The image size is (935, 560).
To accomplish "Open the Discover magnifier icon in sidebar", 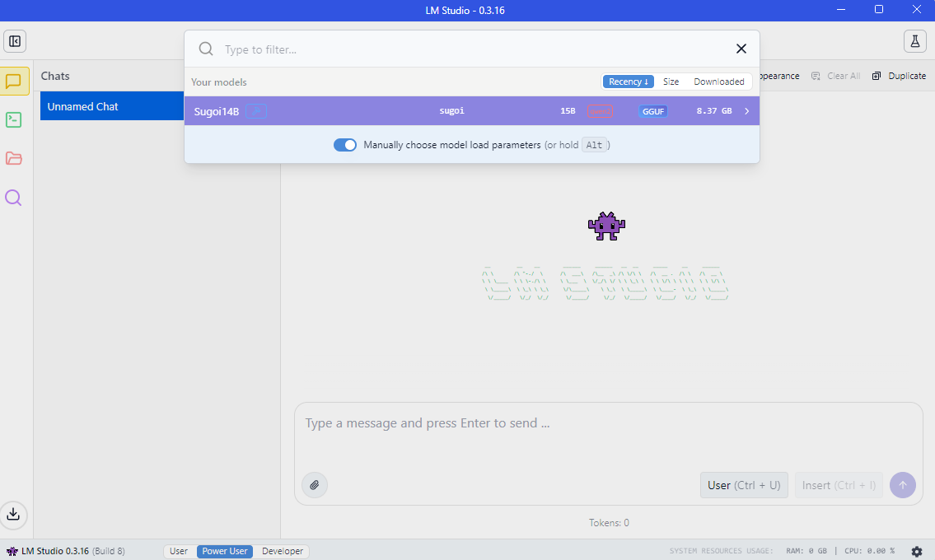I will pyautogui.click(x=14, y=198).
